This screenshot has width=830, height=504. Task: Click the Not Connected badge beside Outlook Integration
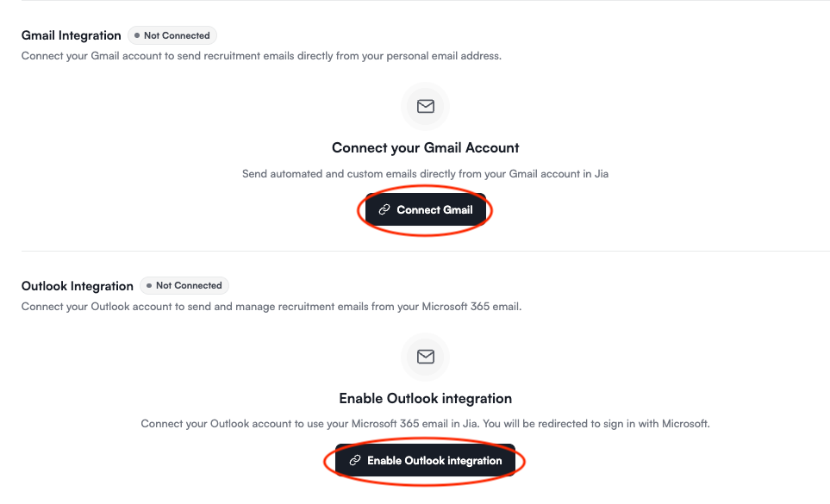coord(184,285)
